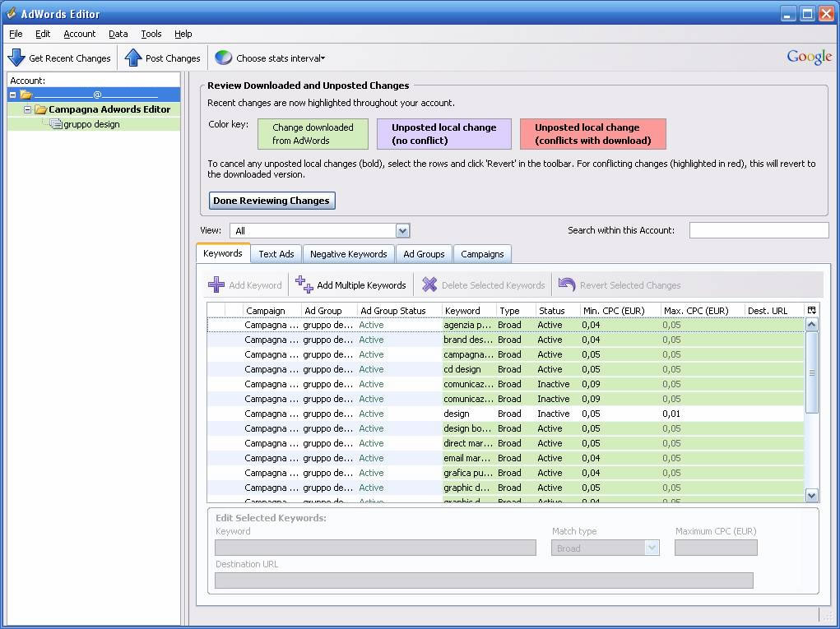Click the Campagna Adwords Editor folder icon

click(x=40, y=109)
